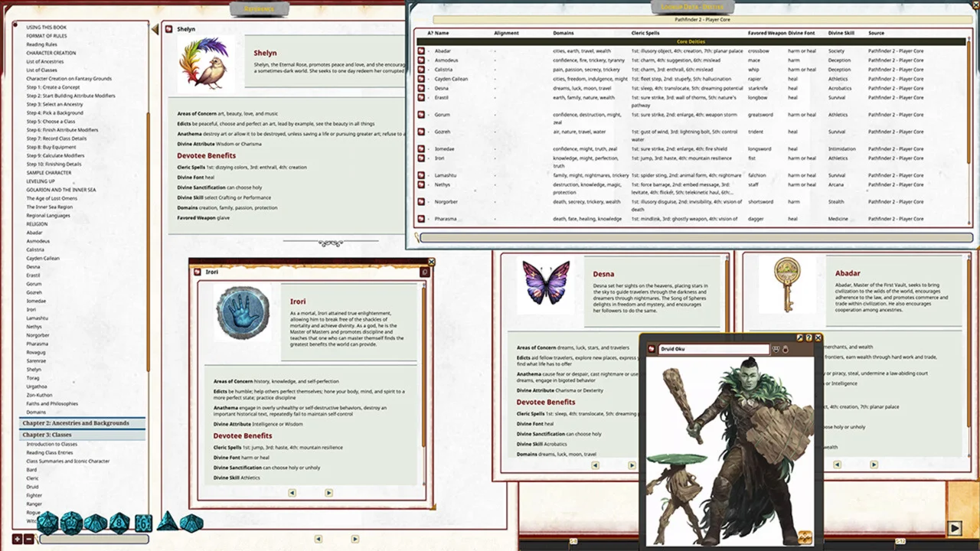
Task: Click the Irori window vertical scrollbar
Action: point(423,367)
